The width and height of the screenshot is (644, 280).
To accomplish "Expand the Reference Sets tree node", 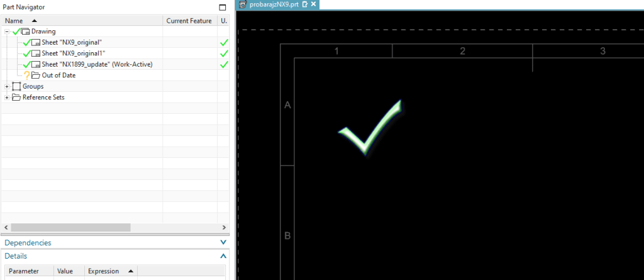I will pyautogui.click(x=8, y=98).
